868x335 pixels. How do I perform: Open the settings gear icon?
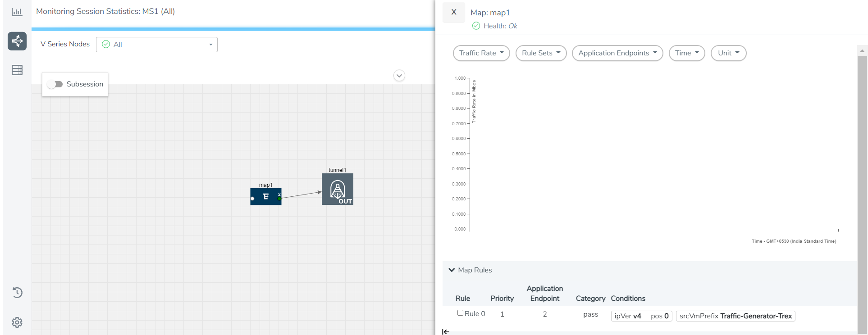pos(17,322)
